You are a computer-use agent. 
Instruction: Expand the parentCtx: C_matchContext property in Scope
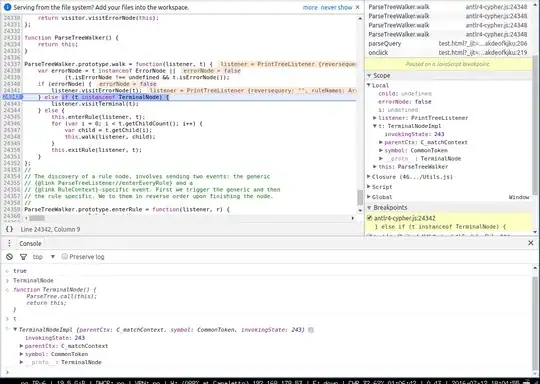click(x=381, y=142)
